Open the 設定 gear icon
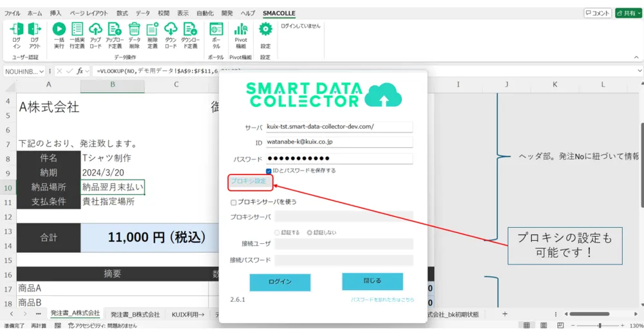 pyautogui.click(x=265, y=30)
